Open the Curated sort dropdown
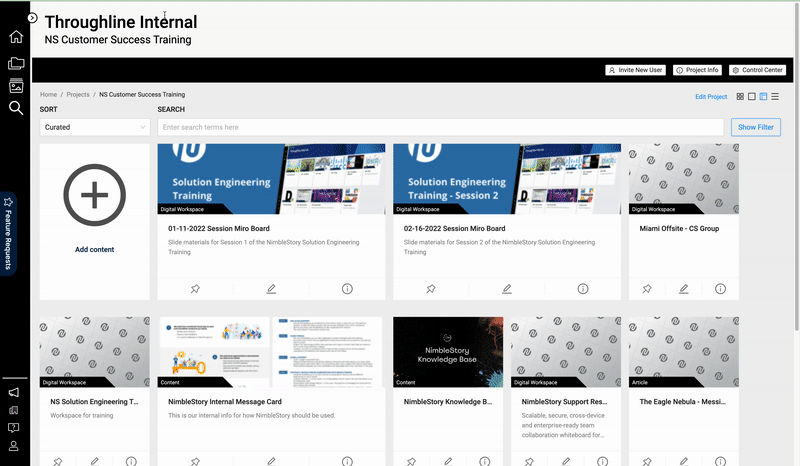This screenshot has width=800, height=466. 95,127
